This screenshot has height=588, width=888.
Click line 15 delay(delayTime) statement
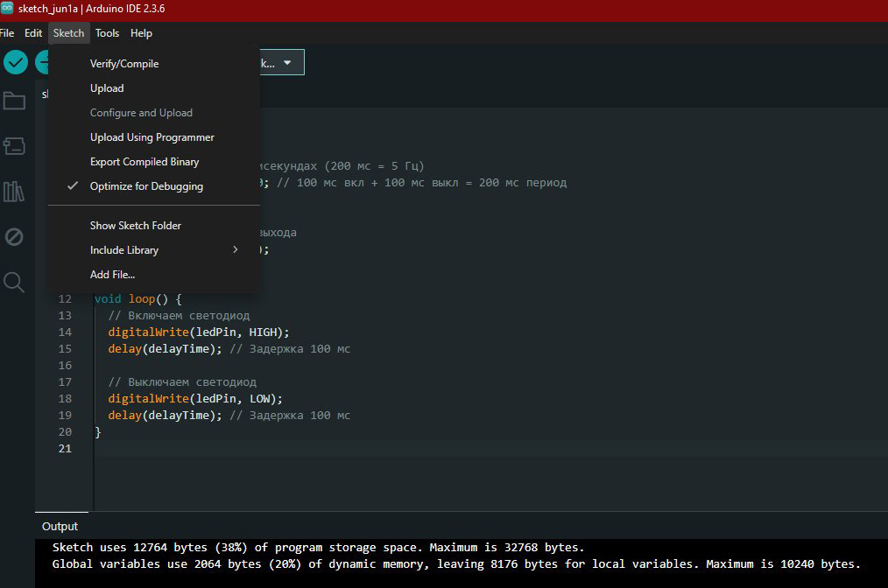click(x=166, y=348)
